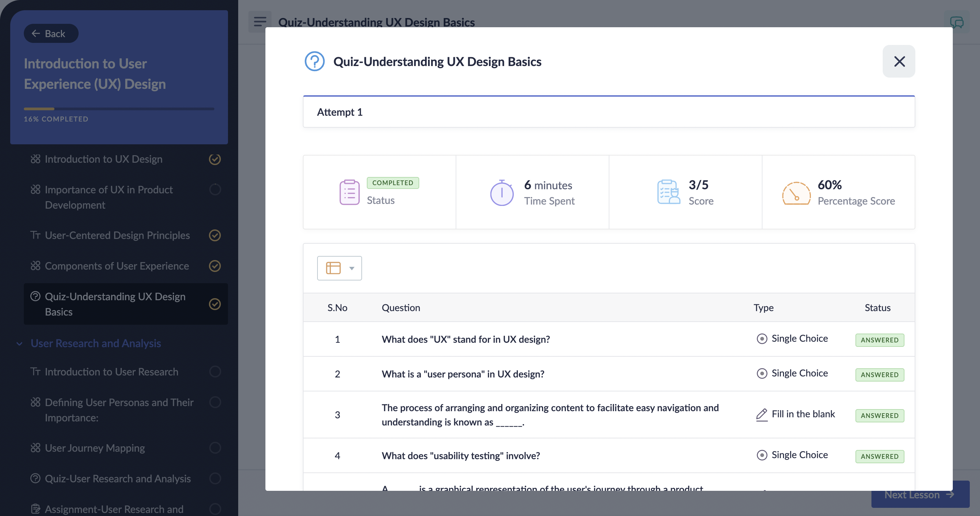980x516 pixels.
Task: Toggle completion circle for Quiz-User Research and Analysis
Action: [215, 478]
